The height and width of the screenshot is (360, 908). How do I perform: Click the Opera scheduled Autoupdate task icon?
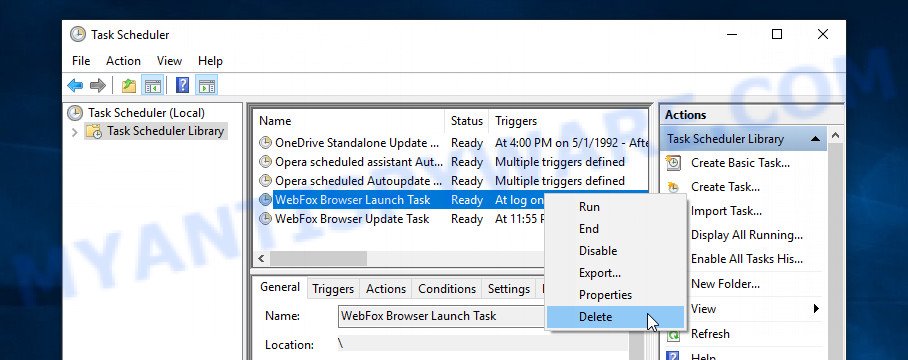(x=265, y=181)
